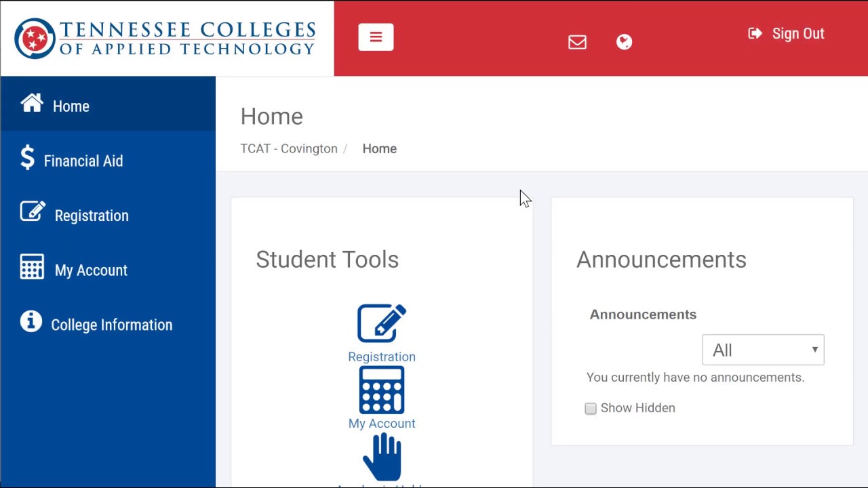The image size is (868, 488).
Task: Click the dollar sign Financial Aid icon
Action: (27, 158)
